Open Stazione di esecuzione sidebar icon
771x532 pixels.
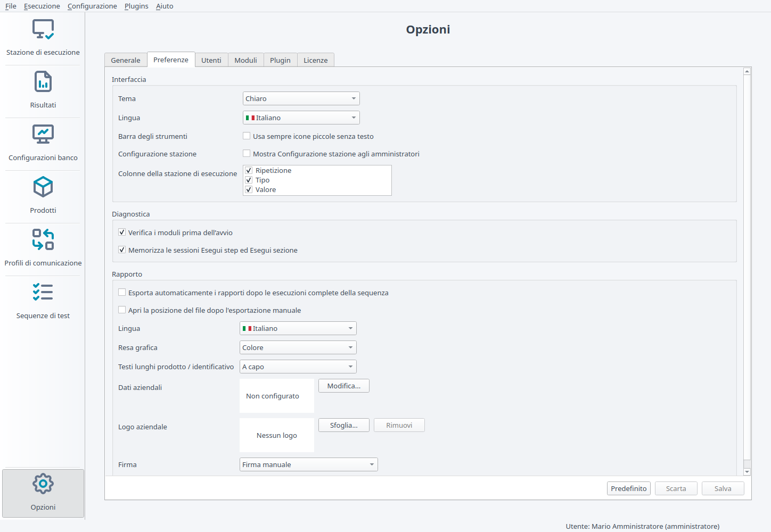click(x=43, y=30)
